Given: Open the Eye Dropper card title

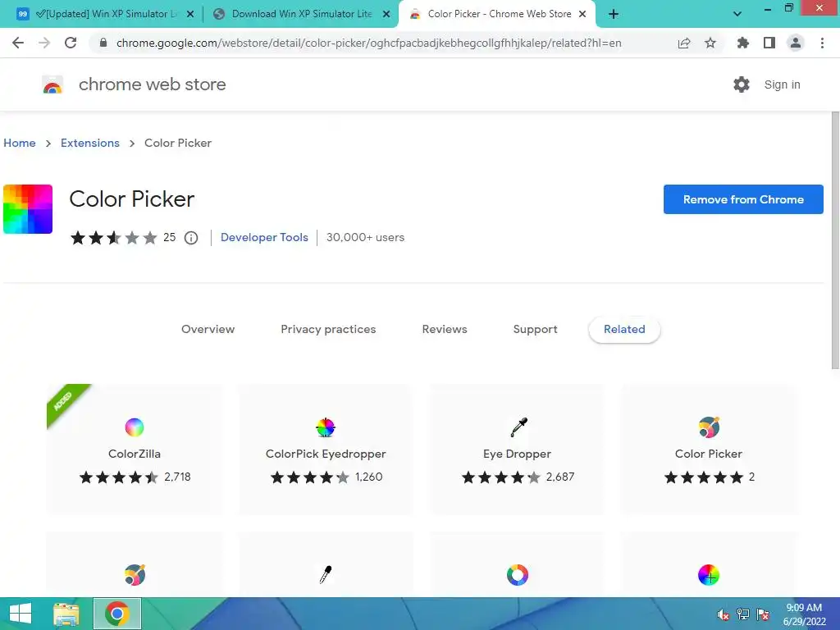Looking at the screenshot, I should 517,454.
